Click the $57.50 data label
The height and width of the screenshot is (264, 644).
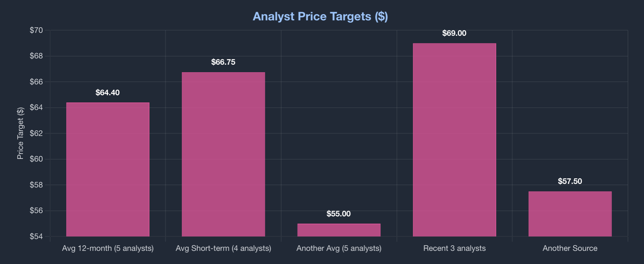tap(570, 181)
